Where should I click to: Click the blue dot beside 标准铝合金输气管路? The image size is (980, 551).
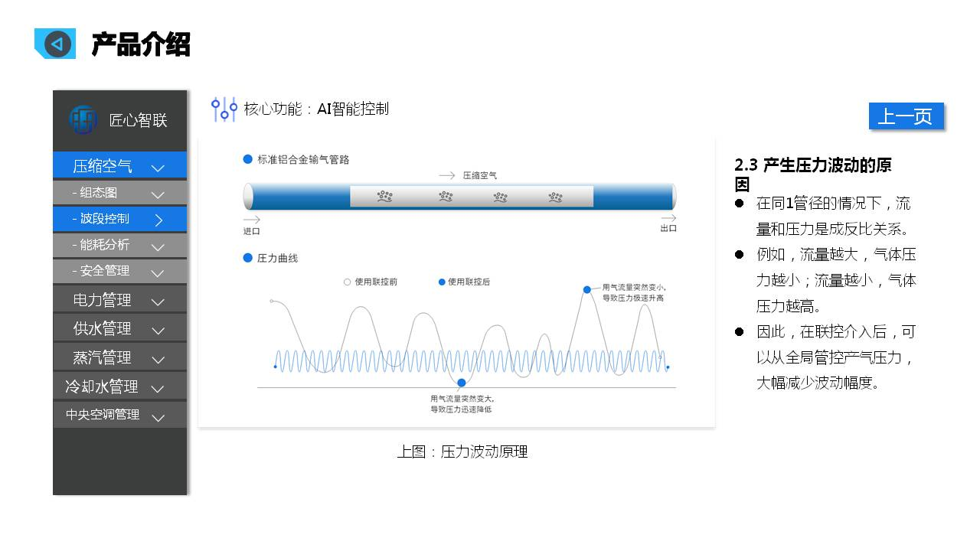(x=247, y=159)
